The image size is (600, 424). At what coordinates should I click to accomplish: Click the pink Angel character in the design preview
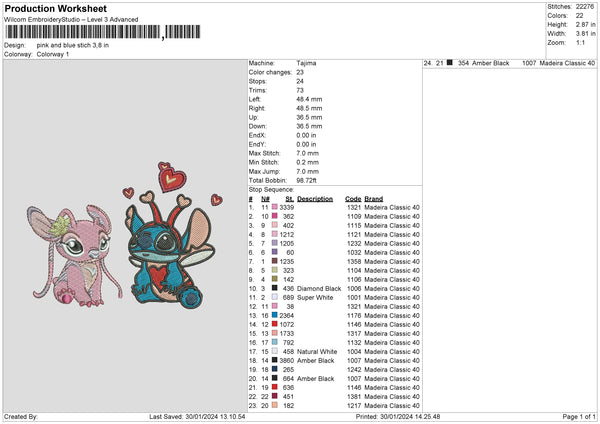click(74, 256)
